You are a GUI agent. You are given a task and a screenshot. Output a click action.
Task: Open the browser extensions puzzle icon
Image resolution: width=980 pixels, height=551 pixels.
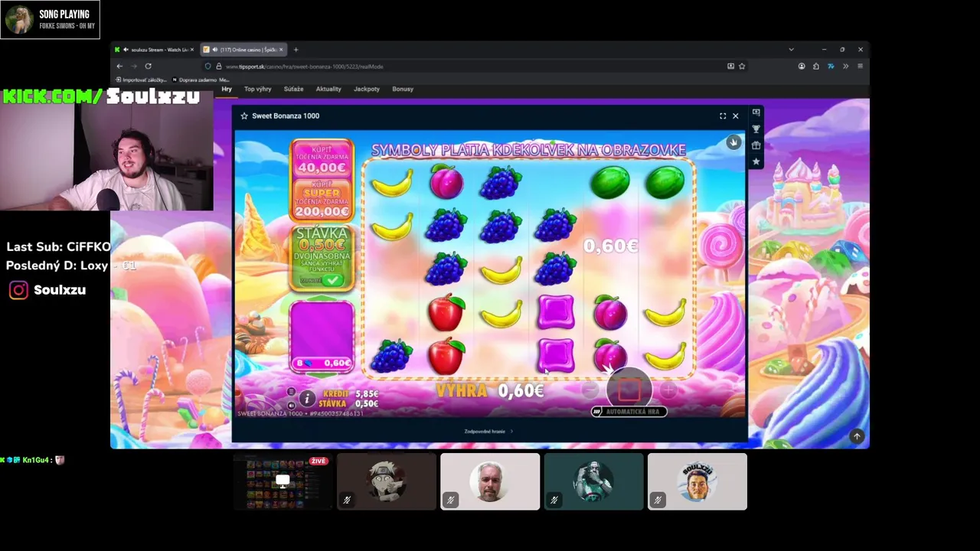(816, 67)
